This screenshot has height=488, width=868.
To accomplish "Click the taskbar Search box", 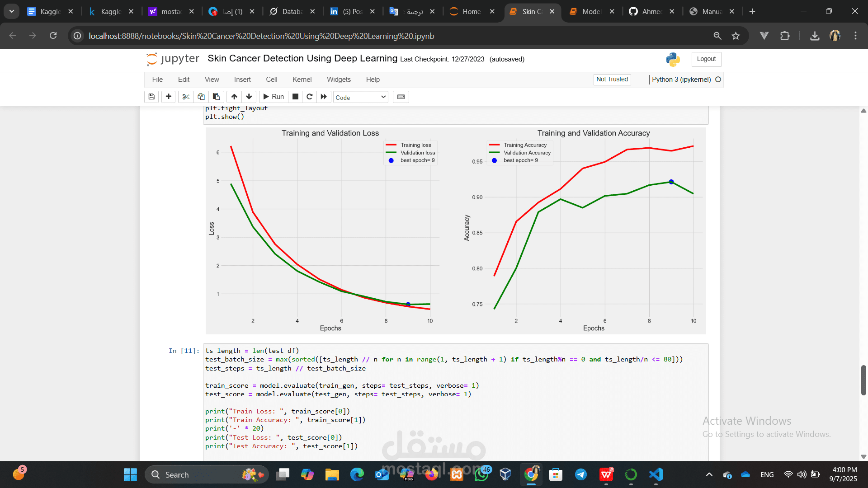I will tap(207, 474).
